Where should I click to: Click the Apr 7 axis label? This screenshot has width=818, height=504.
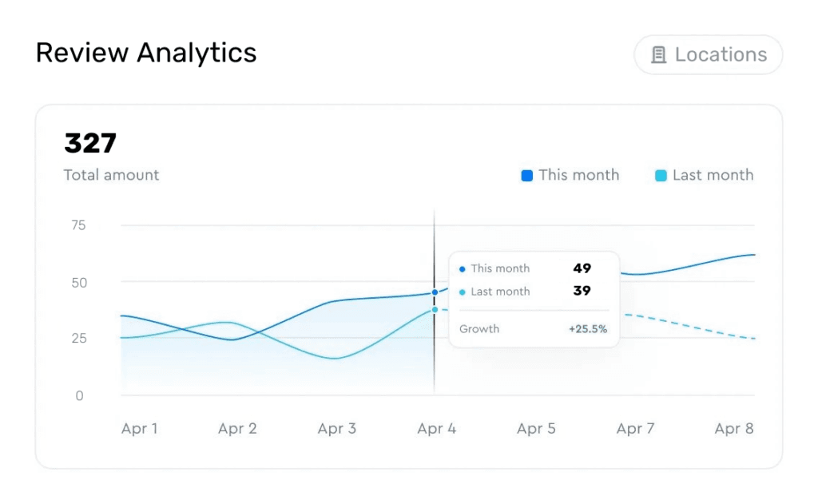pos(635,429)
